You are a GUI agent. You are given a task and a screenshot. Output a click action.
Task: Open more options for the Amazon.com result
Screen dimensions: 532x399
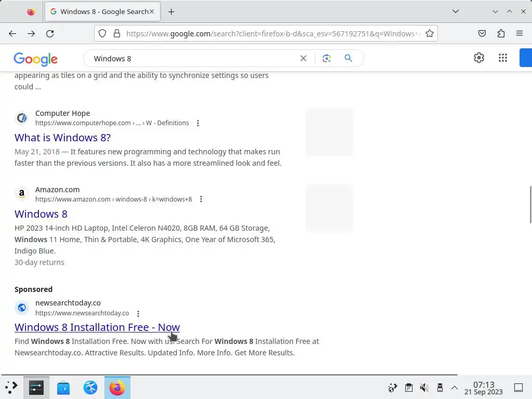(x=201, y=199)
